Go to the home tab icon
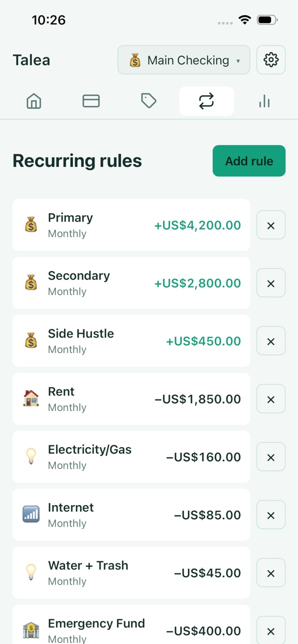Screen dimensions: 298x644 tap(33, 101)
